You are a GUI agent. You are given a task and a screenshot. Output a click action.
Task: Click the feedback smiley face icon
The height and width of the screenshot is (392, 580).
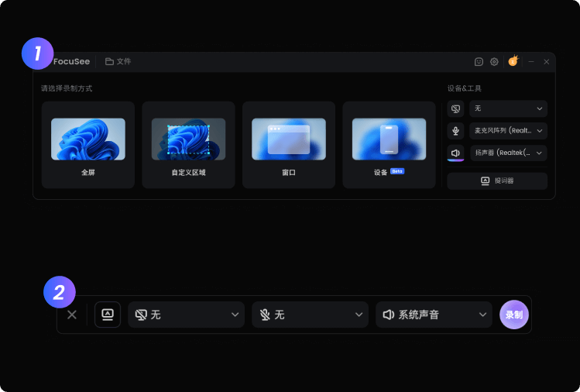479,62
